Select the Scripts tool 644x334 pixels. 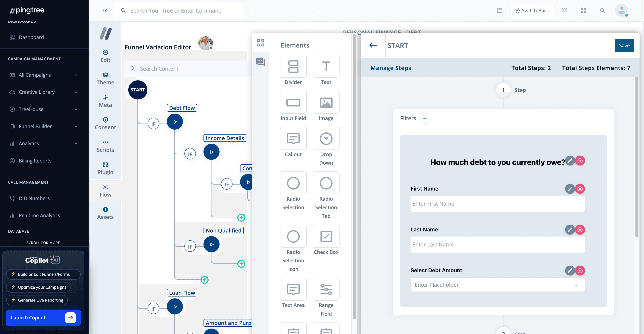click(x=105, y=146)
